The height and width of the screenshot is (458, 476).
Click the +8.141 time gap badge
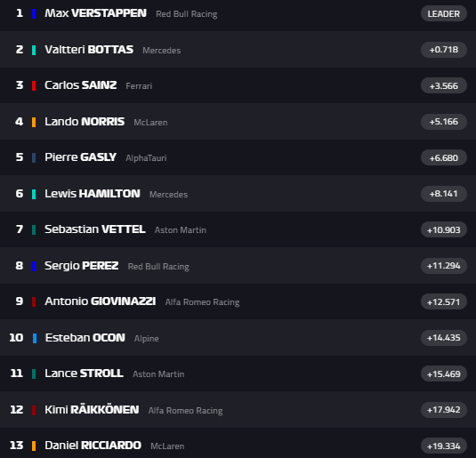pyautogui.click(x=443, y=194)
